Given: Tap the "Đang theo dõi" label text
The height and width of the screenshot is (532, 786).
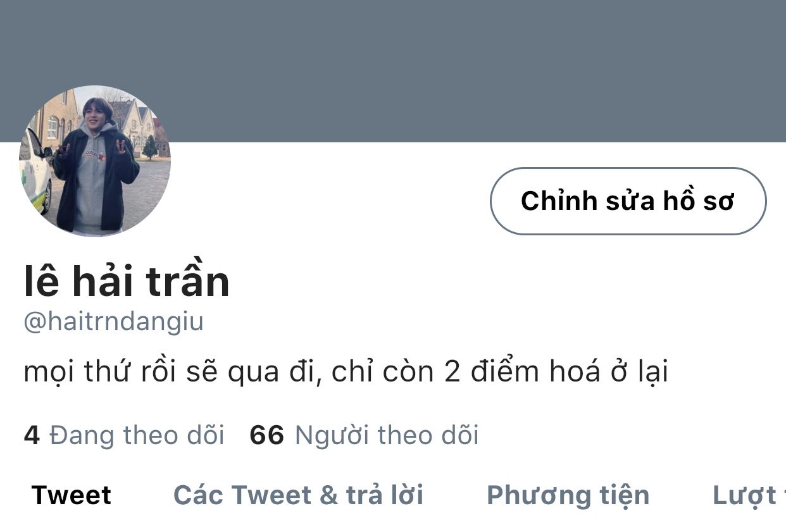Looking at the screenshot, I should (137, 435).
